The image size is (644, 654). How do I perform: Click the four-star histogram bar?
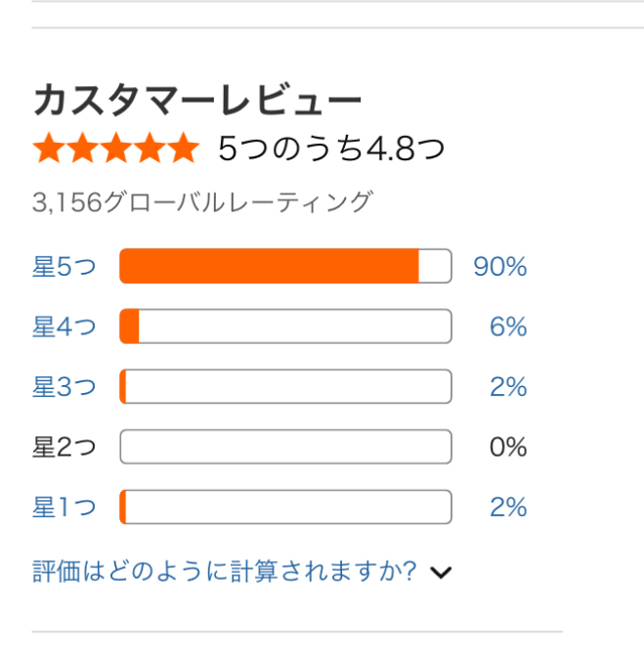[285, 327]
